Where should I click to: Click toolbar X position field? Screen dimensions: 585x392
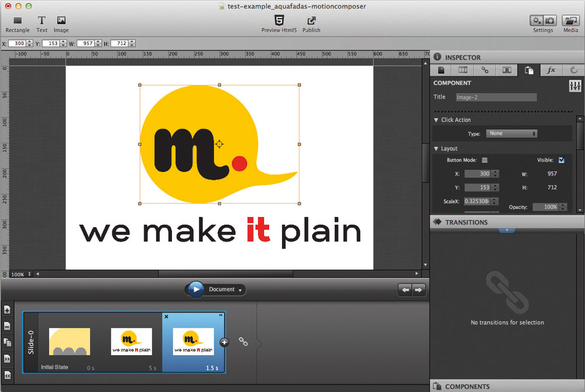[x=17, y=44]
